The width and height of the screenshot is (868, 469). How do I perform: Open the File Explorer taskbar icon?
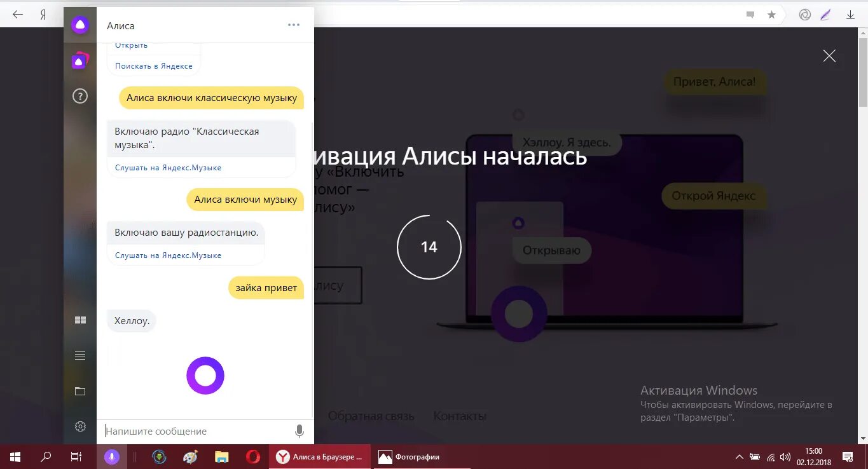click(x=221, y=456)
